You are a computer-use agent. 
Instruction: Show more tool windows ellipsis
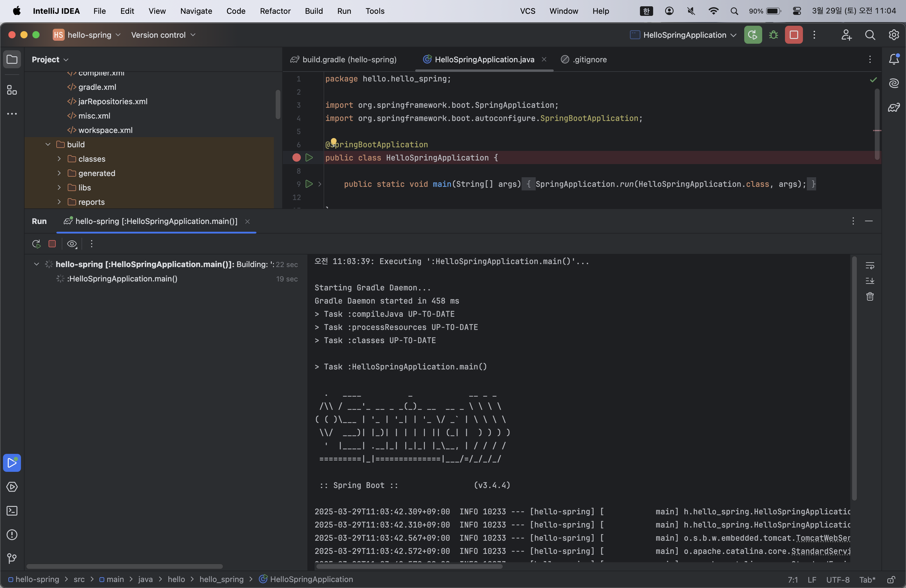click(12, 114)
